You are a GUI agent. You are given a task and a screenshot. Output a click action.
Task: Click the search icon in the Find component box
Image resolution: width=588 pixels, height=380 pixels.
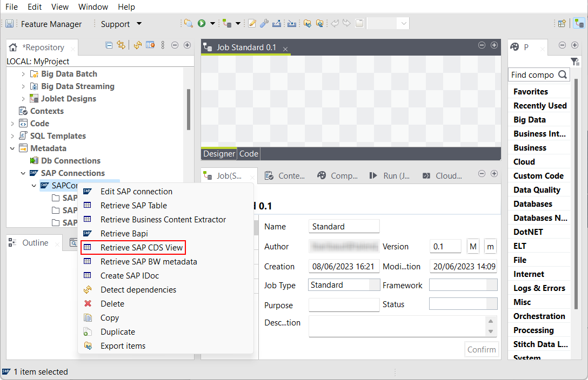(563, 75)
